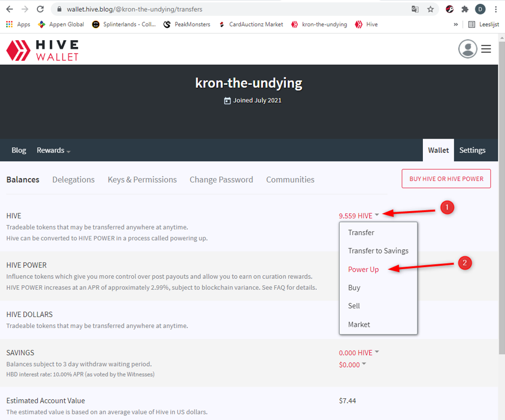Open kron-the-undying bookmark
The width and height of the screenshot is (505, 420).
[319, 25]
